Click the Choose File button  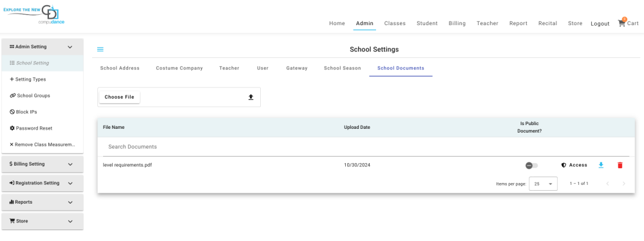(x=120, y=97)
